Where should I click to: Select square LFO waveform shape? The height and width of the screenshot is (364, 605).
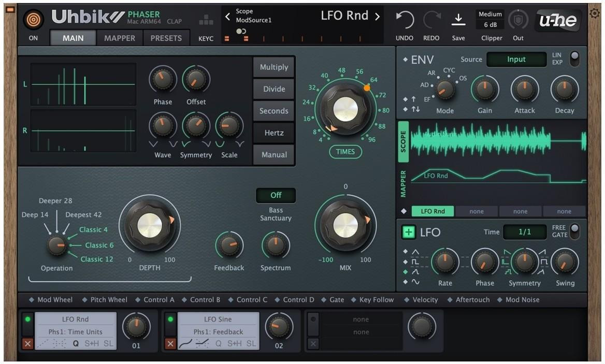click(415, 262)
